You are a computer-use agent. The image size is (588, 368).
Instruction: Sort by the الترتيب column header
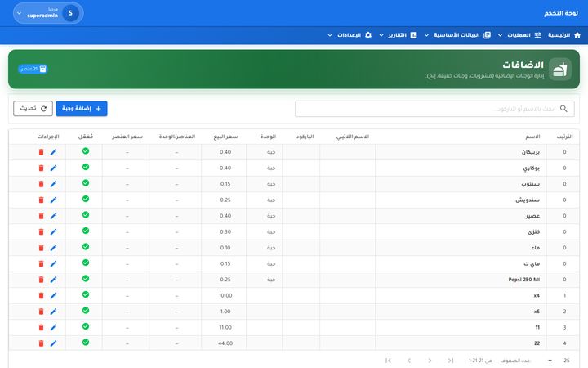tap(564, 137)
